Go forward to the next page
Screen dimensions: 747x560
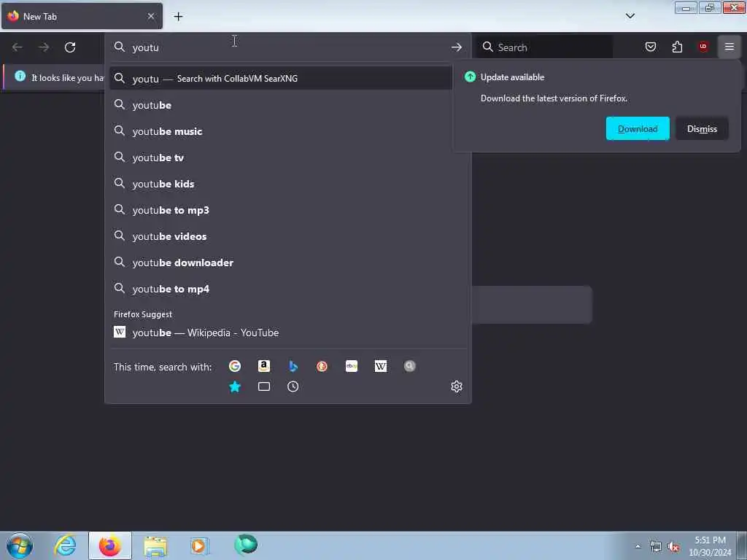(x=44, y=47)
